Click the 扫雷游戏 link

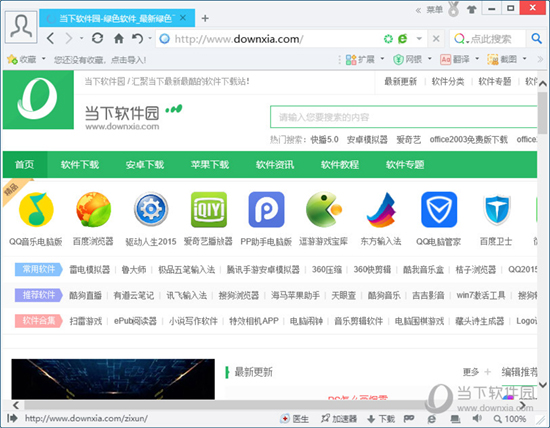86,321
